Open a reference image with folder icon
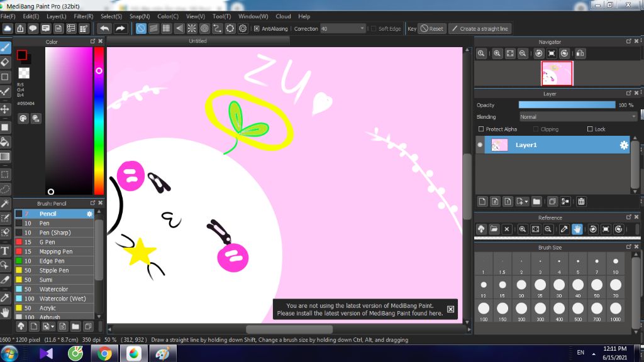This screenshot has height=362, width=644. click(494, 229)
